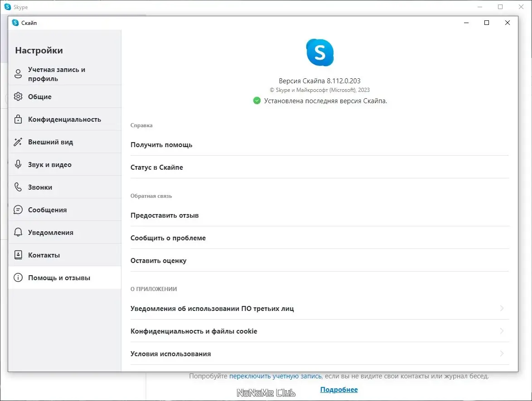Click chevron beside Условия использования
532x401 pixels.
click(x=502, y=353)
